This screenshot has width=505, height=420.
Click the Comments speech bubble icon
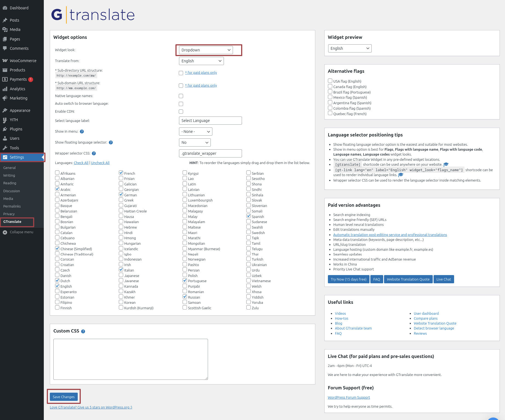point(5,48)
